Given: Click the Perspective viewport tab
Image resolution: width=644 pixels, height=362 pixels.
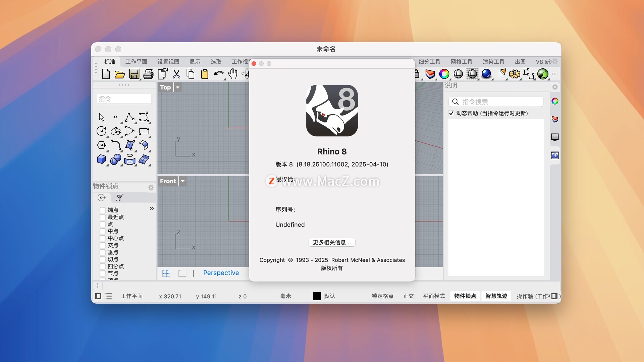Looking at the screenshot, I should pyautogui.click(x=221, y=273).
